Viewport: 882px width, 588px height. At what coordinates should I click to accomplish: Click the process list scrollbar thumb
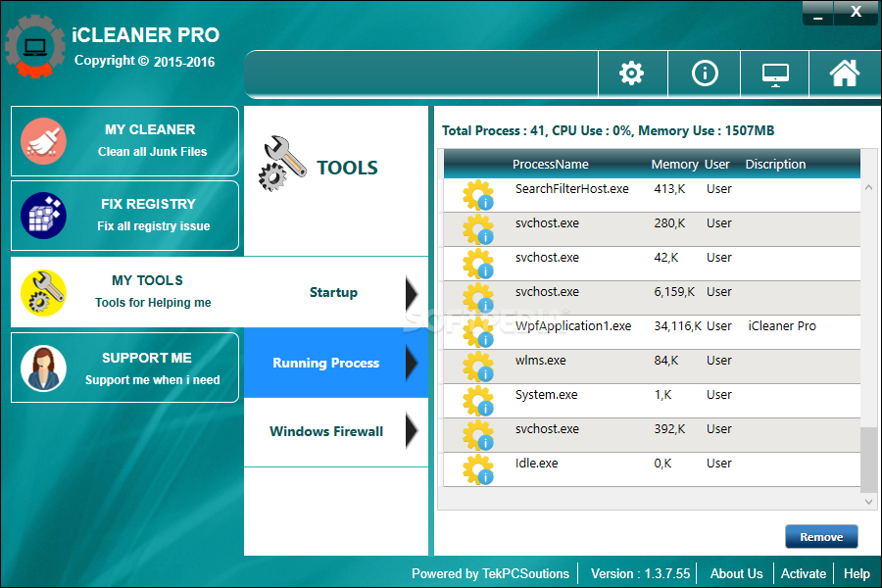tap(868, 460)
